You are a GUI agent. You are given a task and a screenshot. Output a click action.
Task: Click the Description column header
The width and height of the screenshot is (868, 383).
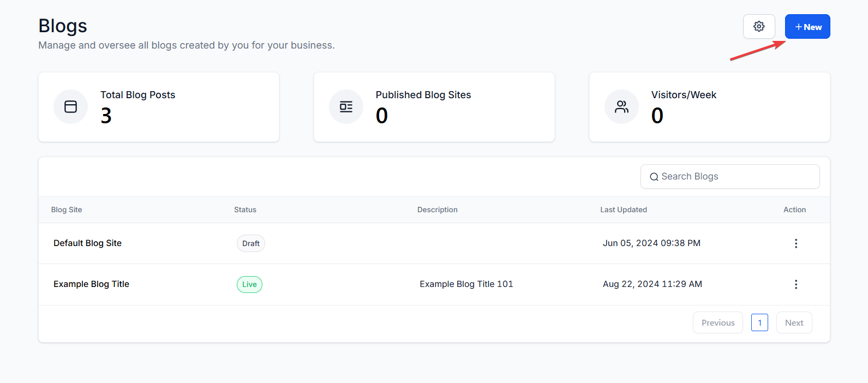click(x=438, y=210)
